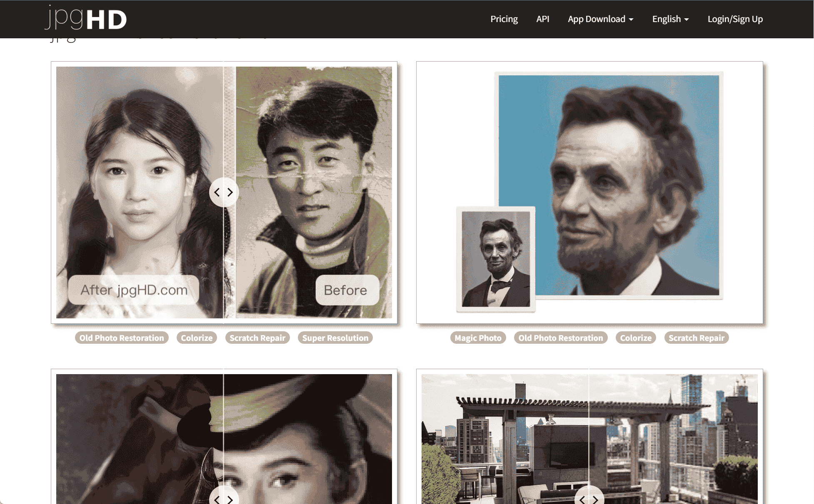Click the Colorize tag under the first image
The width and height of the screenshot is (814, 504).
pos(197,338)
